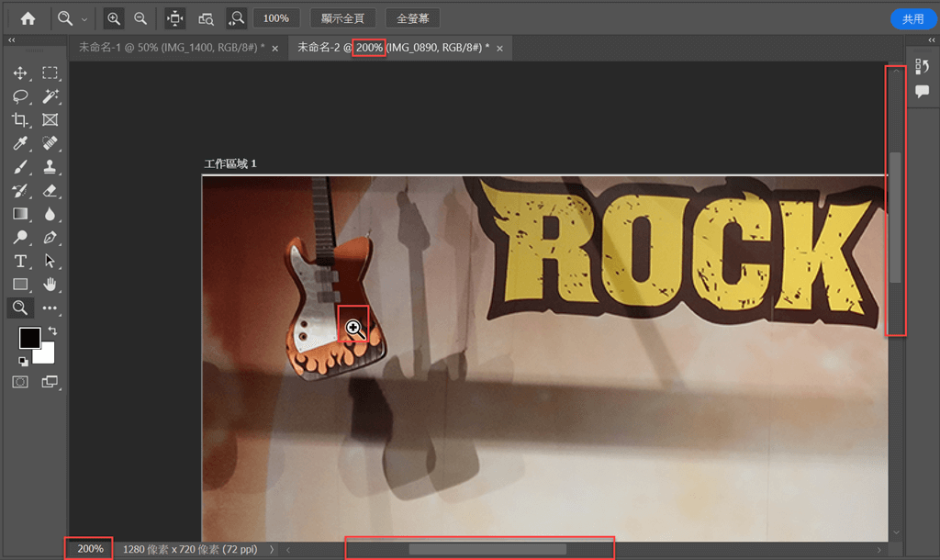Viewport: 940px width, 560px height.
Task: Toggle resize windows to fit option
Action: coord(175,18)
